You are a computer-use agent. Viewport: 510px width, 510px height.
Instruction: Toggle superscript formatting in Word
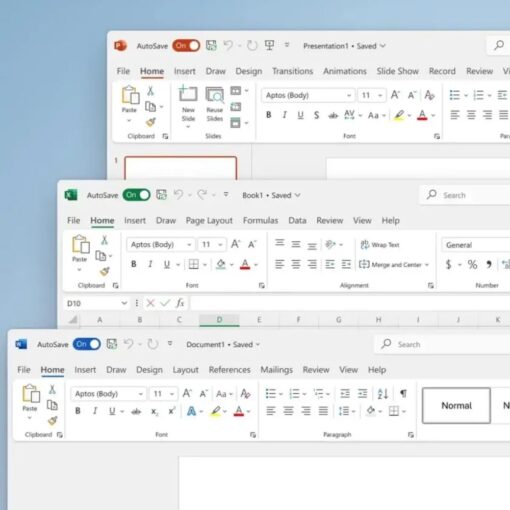[172, 411]
